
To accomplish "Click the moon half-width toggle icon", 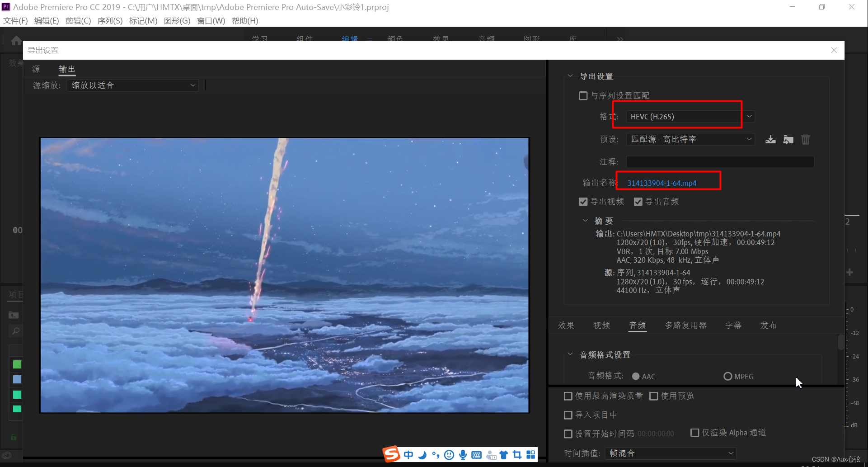I will (x=422, y=455).
